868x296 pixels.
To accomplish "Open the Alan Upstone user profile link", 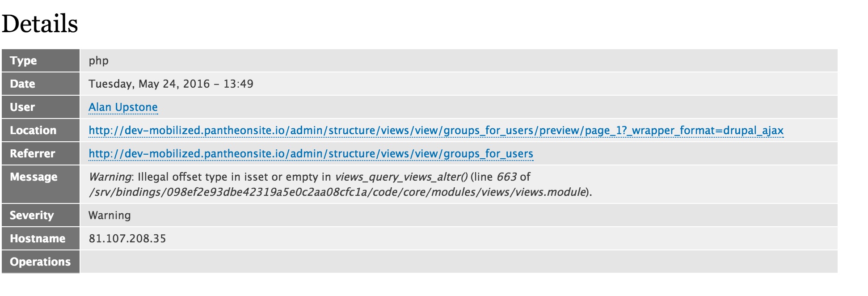I will tap(124, 107).
